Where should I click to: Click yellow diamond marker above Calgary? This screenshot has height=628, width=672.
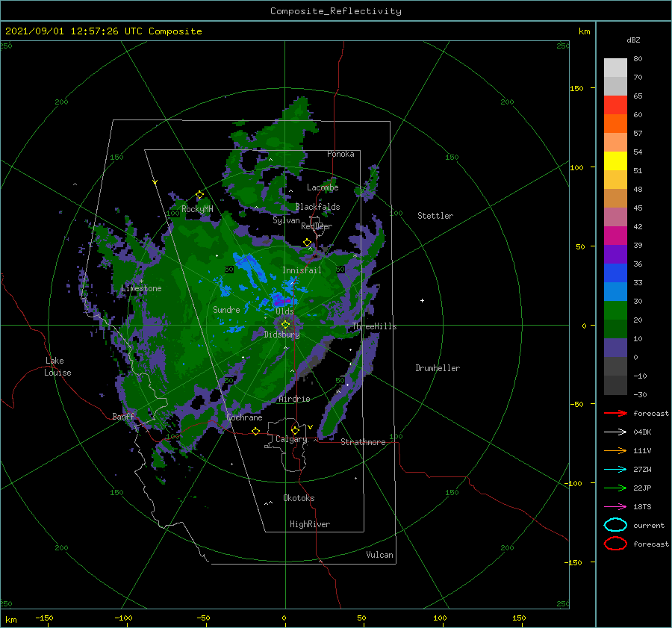(295, 430)
